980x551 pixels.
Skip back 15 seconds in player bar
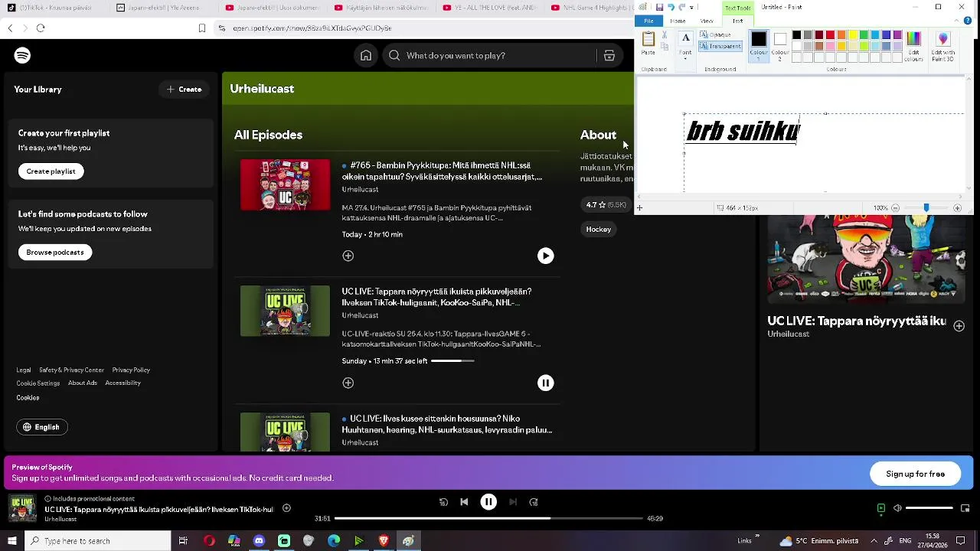[x=443, y=502]
